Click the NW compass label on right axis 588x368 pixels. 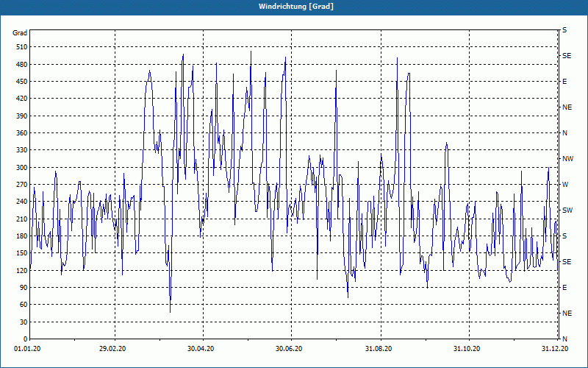tap(567, 159)
